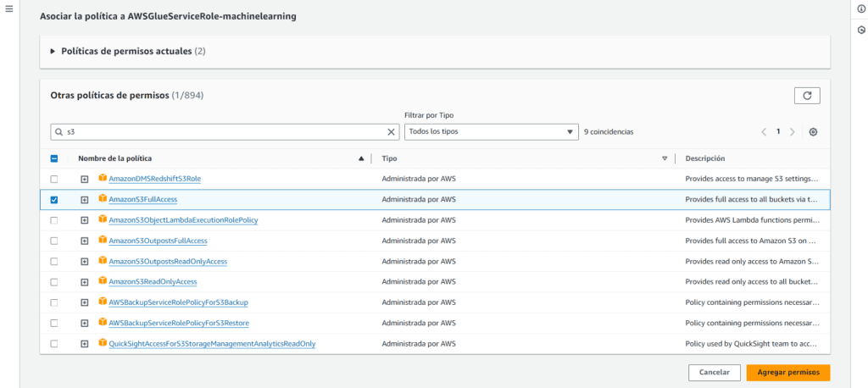Sort by Nombre de la política column
This screenshot has width=868, height=388.
(362, 158)
